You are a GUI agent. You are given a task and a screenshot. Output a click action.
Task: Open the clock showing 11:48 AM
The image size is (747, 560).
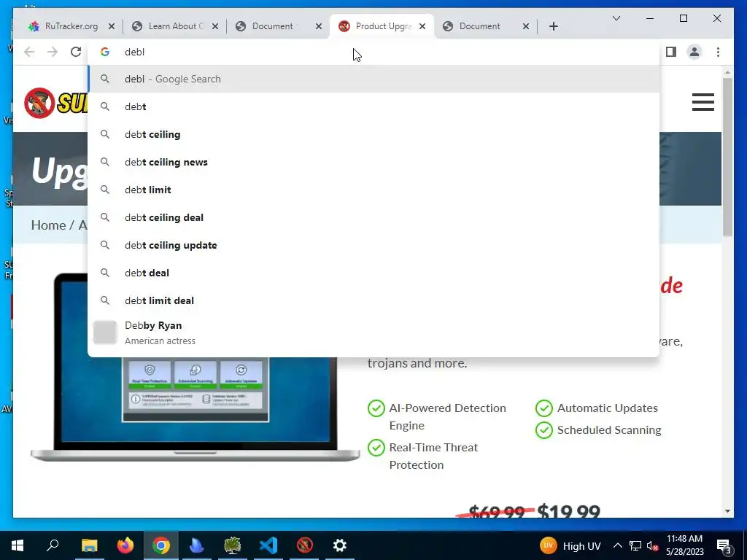tap(684, 545)
